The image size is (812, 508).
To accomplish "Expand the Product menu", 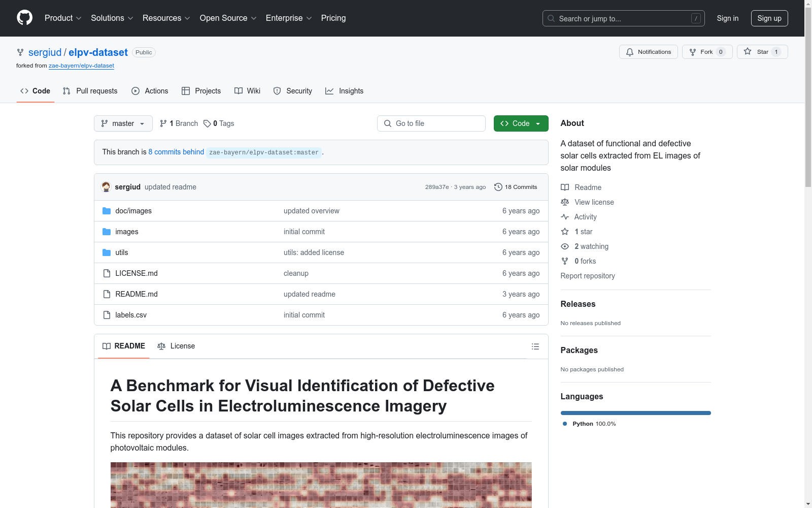I will 63,18.
